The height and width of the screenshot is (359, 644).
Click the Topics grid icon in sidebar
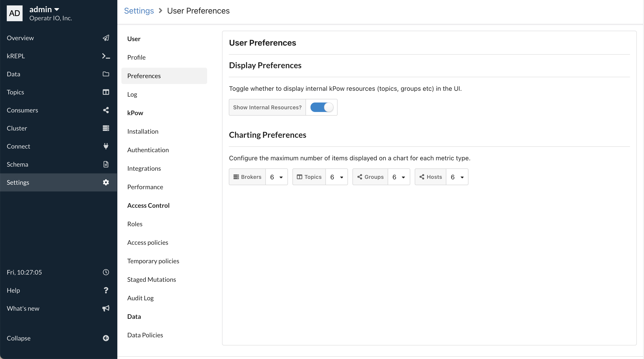coord(106,92)
